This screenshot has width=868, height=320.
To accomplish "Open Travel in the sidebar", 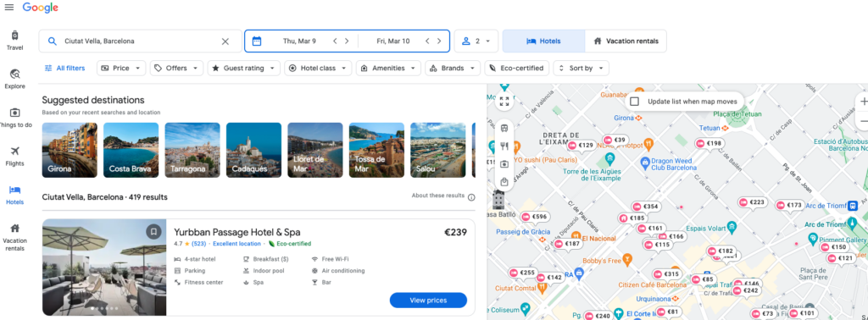I will point(15,41).
